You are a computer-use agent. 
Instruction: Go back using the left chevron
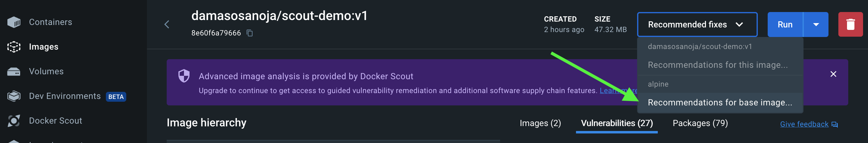pyautogui.click(x=167, y=25)
